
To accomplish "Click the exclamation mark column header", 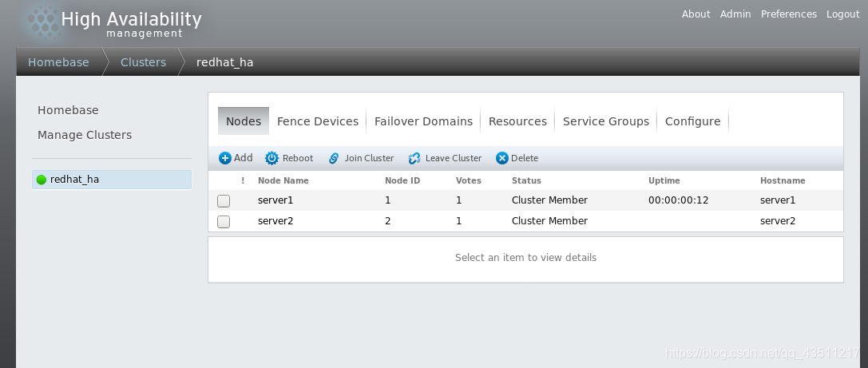I will click(x=243, y=180).
